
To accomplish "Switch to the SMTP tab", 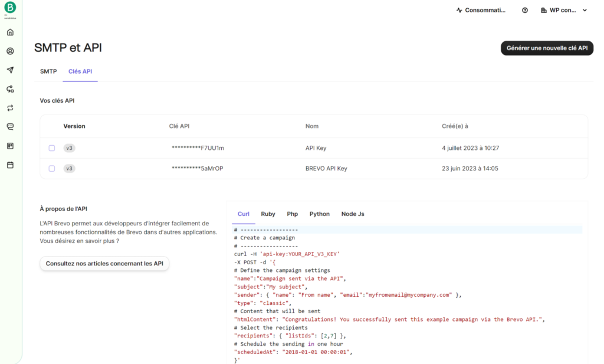I will [48, 71].
